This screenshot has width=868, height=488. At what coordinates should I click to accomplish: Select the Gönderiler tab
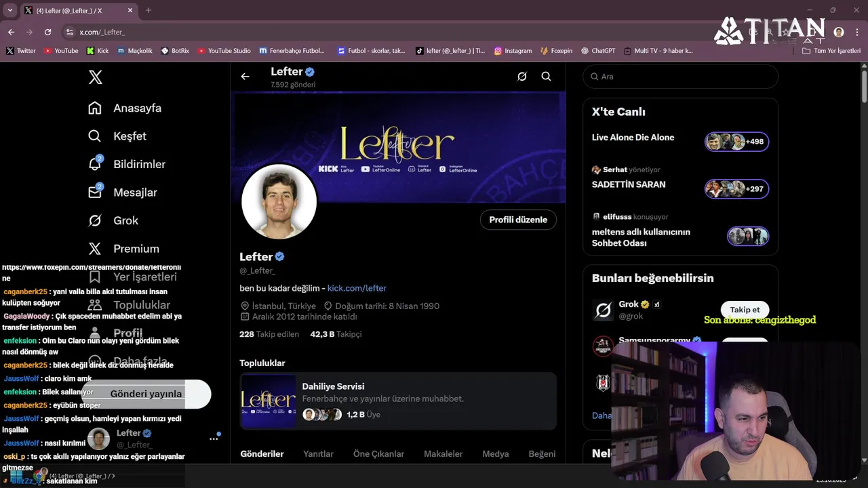coord(262,454)
